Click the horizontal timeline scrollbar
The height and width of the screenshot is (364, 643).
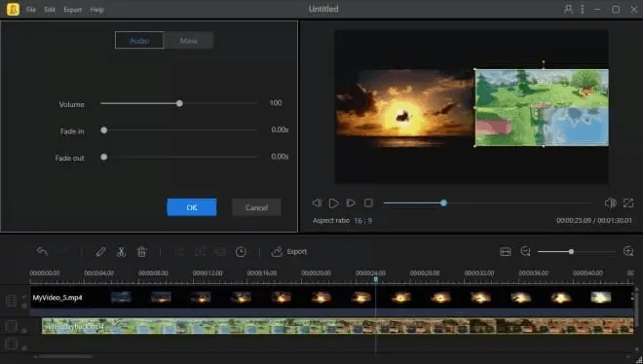(x=65, y=356)
